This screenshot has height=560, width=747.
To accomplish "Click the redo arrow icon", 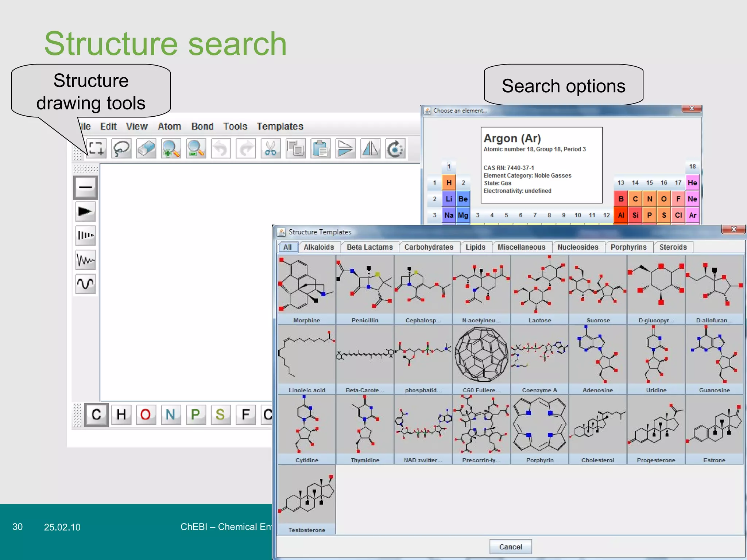I will [x=245, y=149].
